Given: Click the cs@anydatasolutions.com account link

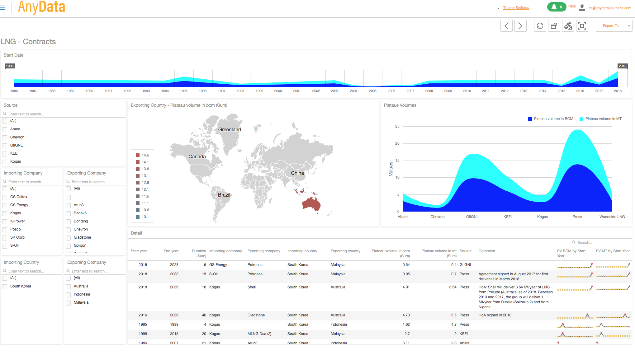Looking at the screenshot, I should [610, 8].
